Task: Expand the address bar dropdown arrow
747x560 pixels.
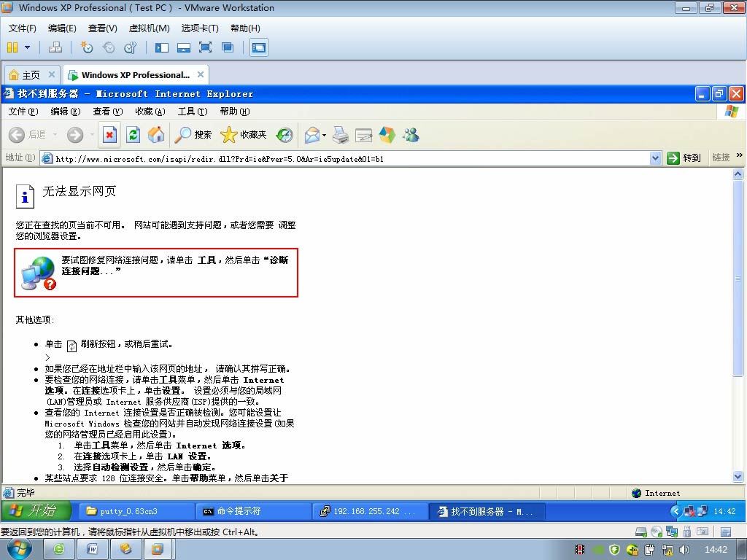Action: point(656,158)
